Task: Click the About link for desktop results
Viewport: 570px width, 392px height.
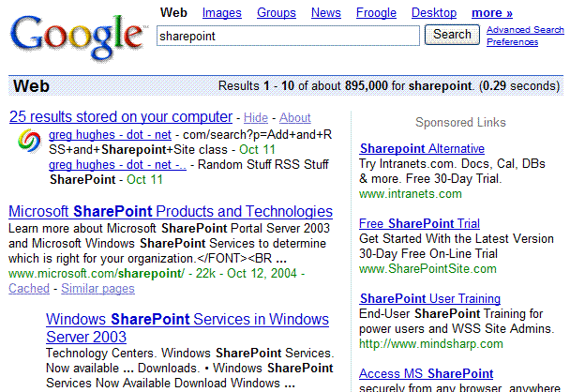Action: [x=295, y=118]
